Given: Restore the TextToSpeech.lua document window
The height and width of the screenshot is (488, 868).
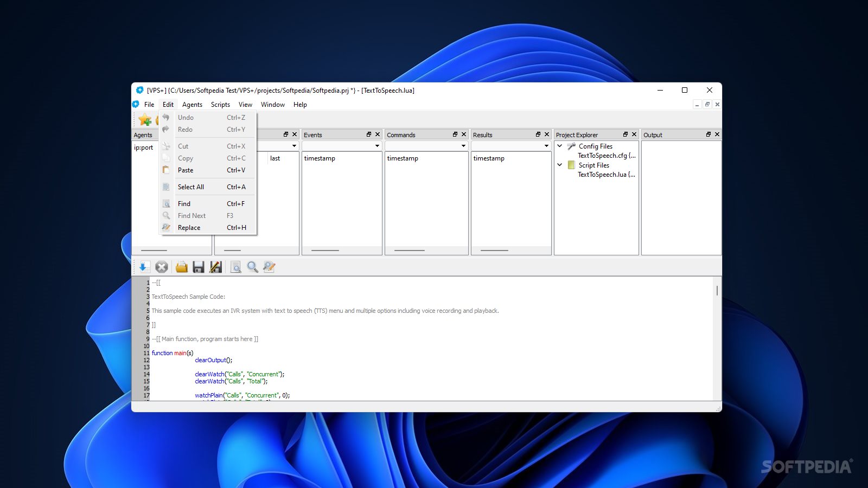Looking at the screenshot, I should [707, 105].
